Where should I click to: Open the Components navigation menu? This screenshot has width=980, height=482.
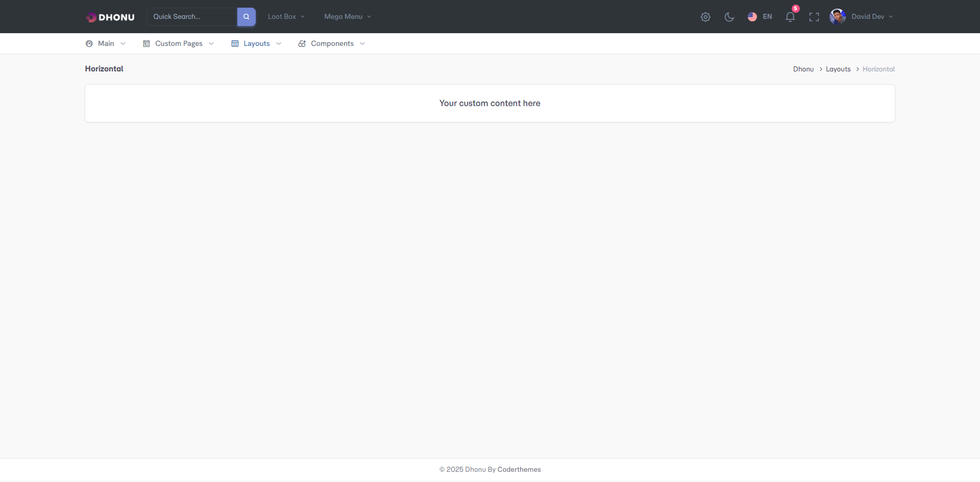[x=332, y=44]
